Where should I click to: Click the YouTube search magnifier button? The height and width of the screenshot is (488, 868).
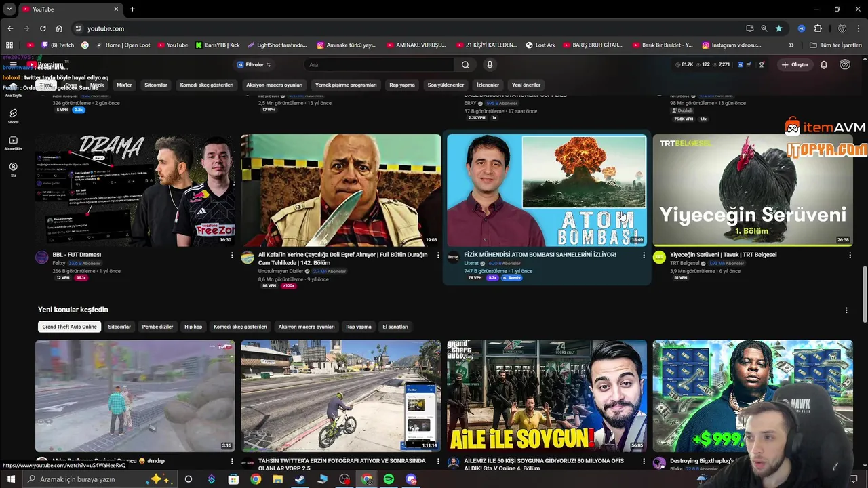coord(465,65)
